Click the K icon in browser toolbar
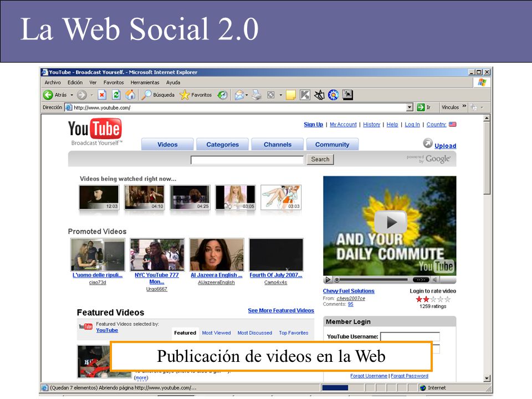 pyautogui.click(x=305, y=95)
